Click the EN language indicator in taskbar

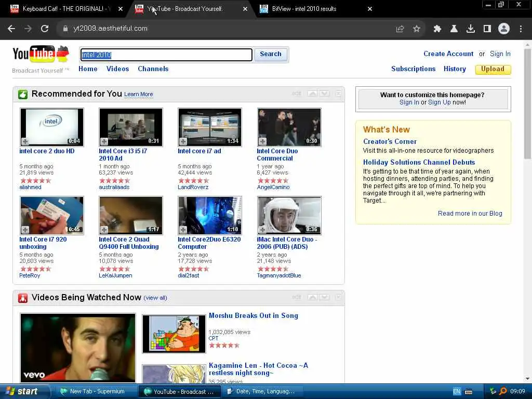click(x=457, y=392)
